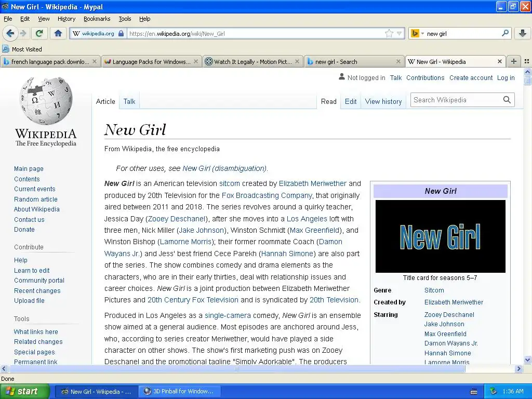
Task: Click the New Girl title card image
Action: [x=441, y=236]
